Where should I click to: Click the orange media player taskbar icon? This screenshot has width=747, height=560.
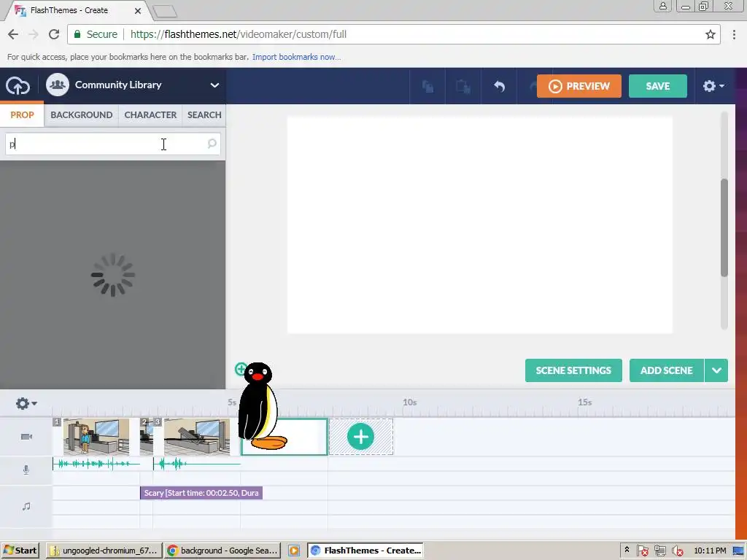pos(294,551)
